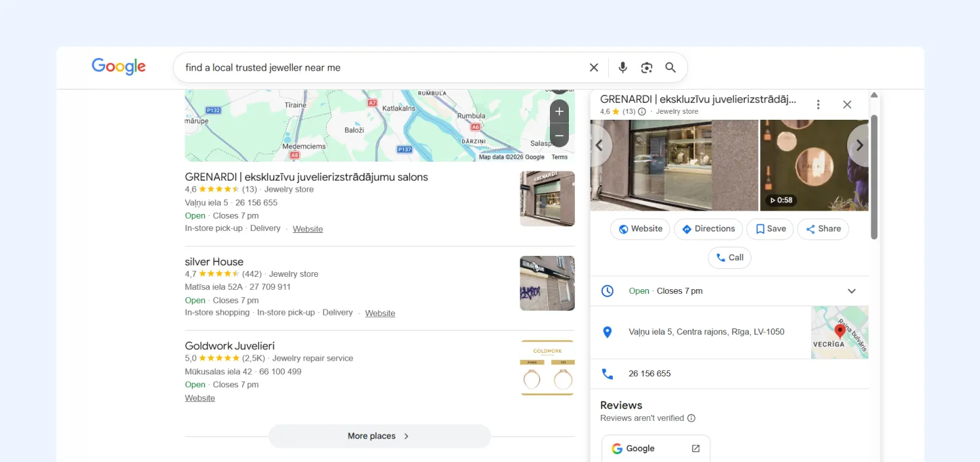
Task: Click the clock hours icon
Action: coord(608,291)
